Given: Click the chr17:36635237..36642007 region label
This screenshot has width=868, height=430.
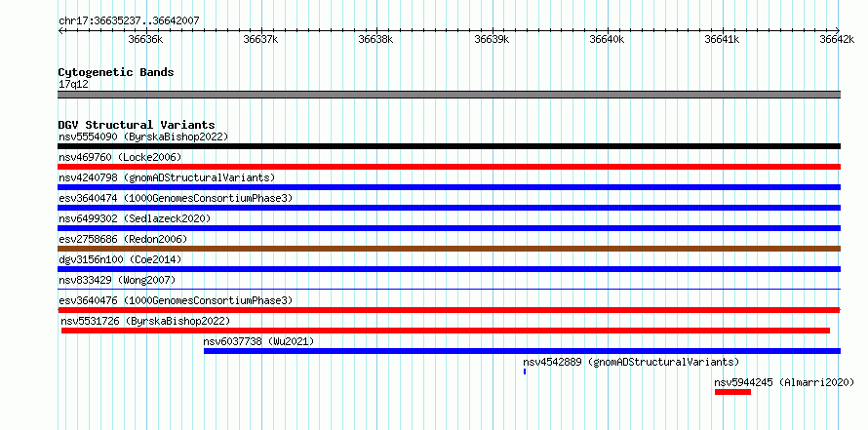Looking at the screenshot, I should point(129,20).
